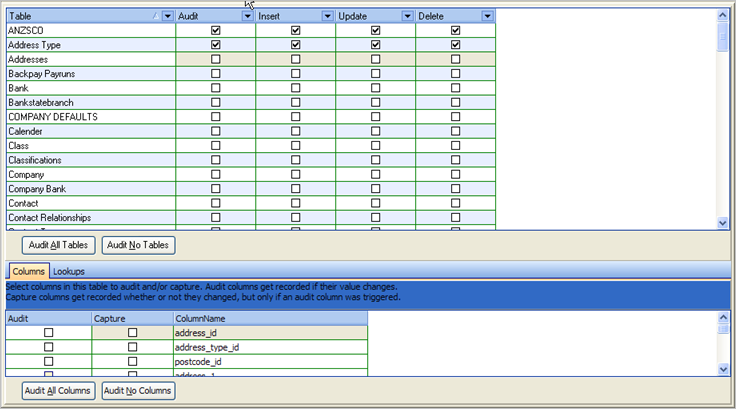This screenshot has height=409, width=736.
Task: Click Audit All Tables button
Action: point(58,245)
